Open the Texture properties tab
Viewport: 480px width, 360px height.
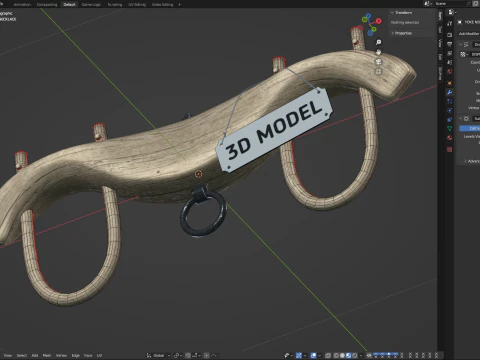[x=450, y=150]
